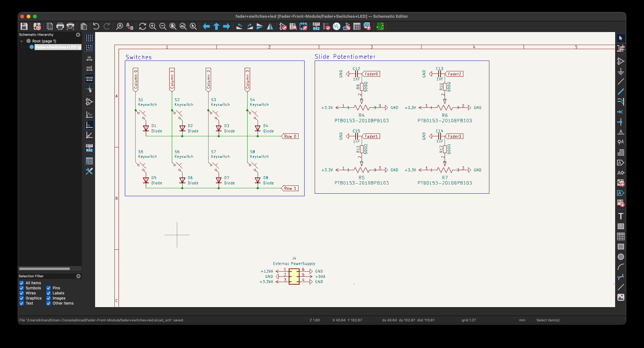Image resolution: width=644 pixels, height=348 pixels.
Task: Uncheck Graphics in Selection Filter
Action: coord(22,298)
